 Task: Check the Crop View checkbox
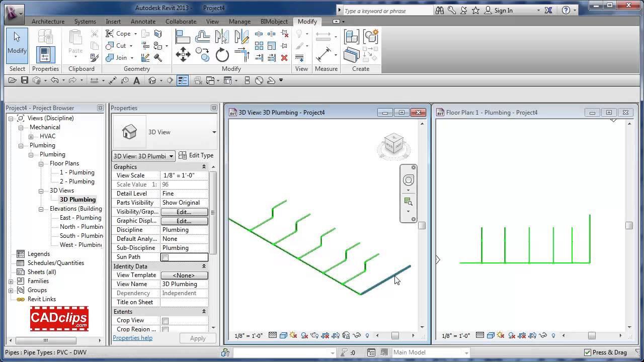coord(165,321)
